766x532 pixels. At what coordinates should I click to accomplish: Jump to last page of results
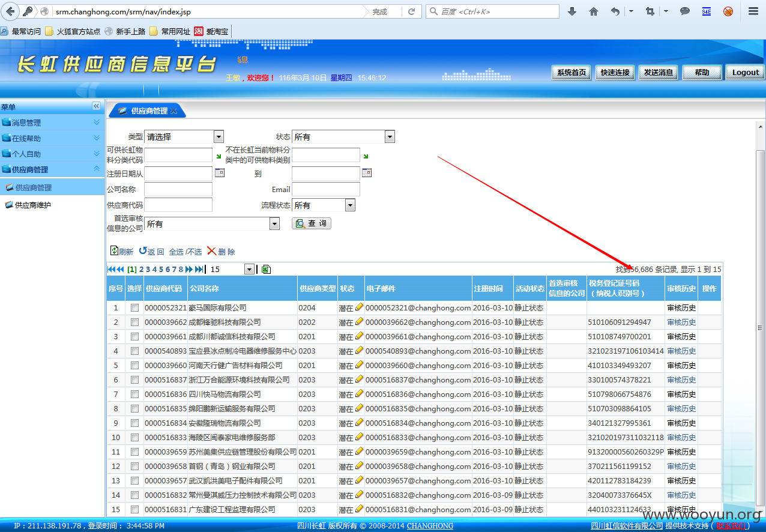pyautogui.click(x=199, y=270)
